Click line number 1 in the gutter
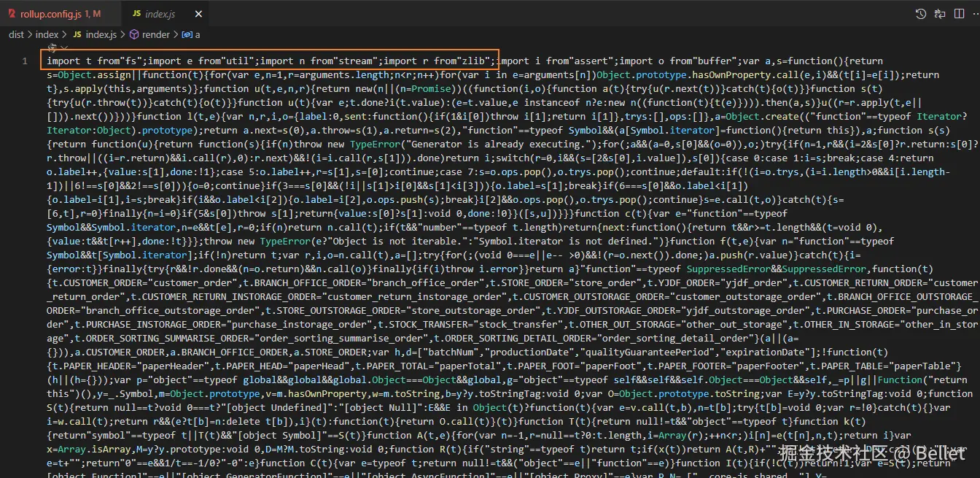Image resolution: width=980 pixels, height=478 pixels. coord(25,61)
